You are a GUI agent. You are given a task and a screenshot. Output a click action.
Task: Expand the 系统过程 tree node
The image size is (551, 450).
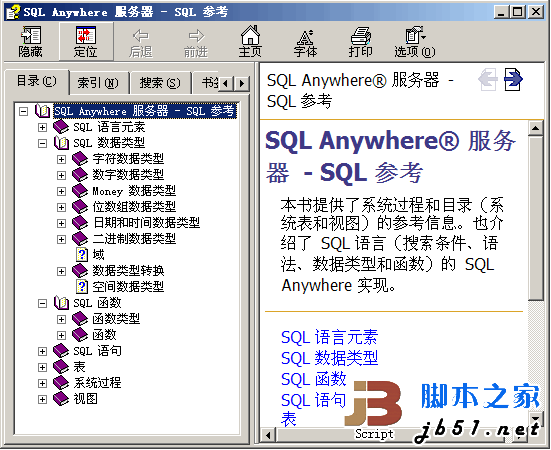coord(43,383)
